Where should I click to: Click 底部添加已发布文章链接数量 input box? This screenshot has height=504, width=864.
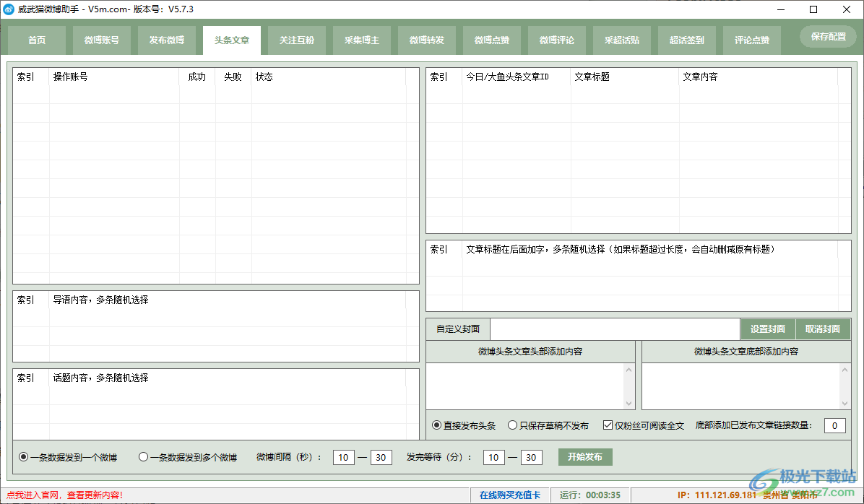click(x=835, y=425)
